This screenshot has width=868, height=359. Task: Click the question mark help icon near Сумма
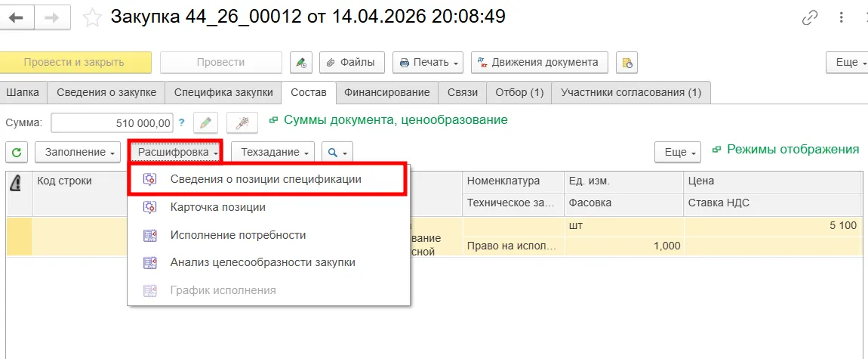coord(181,122)
